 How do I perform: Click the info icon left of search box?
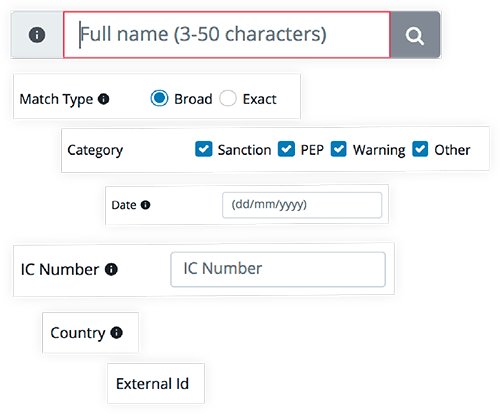(37, 35)
